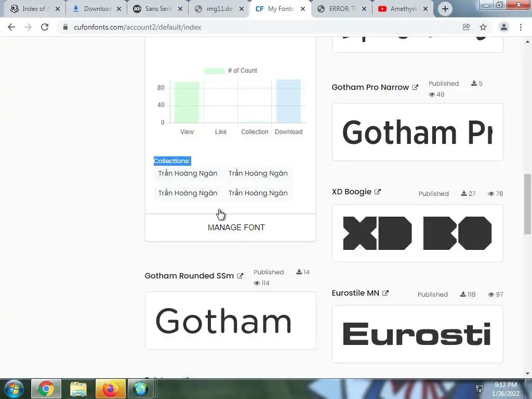532x399 pixels.
Task: Launch Chrome from the taskbar
Action: (x=46, y=389)
